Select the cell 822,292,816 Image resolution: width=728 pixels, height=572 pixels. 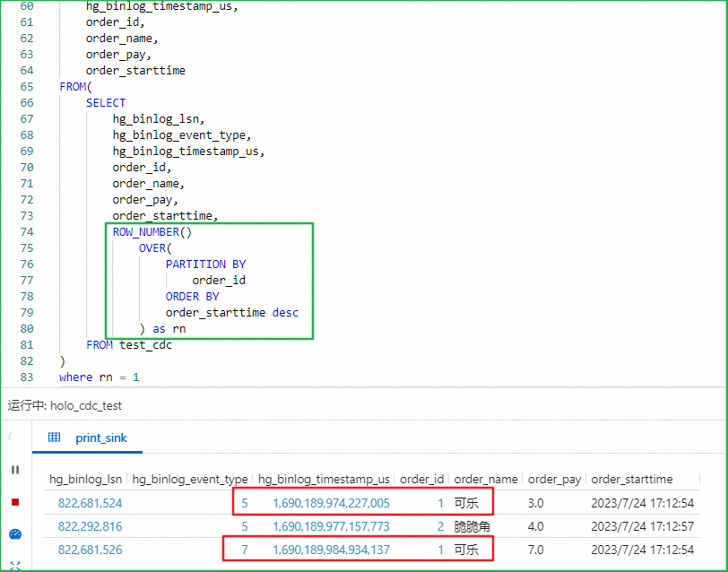(x=90, y=526)
